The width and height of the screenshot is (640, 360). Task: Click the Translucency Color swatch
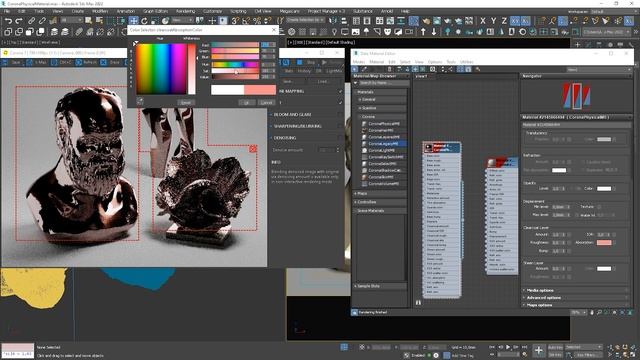tap(604, 139)
